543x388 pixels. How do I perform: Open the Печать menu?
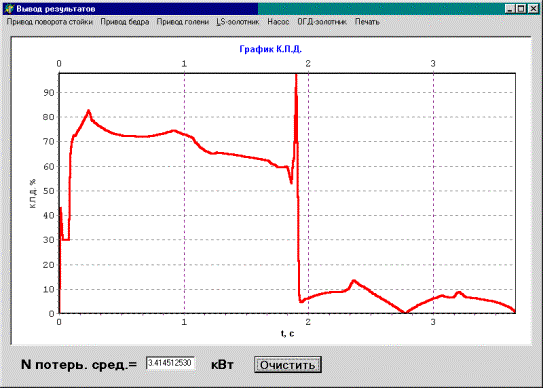coord(367,22)
